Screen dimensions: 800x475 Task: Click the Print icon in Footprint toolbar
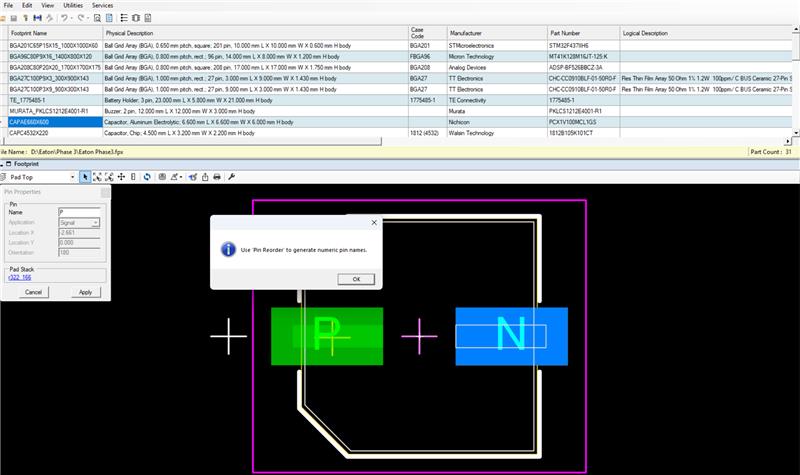click(217, 176)
